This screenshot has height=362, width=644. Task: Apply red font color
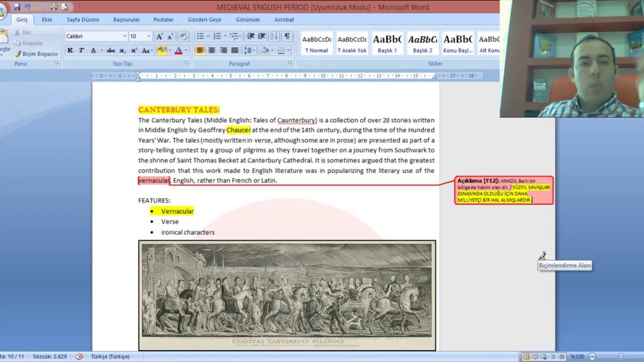click(x=178, y=50)
